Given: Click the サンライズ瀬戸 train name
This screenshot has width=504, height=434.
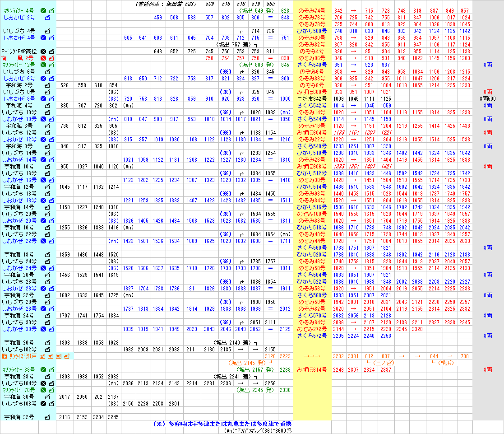Looking at the screenshot, I should click(23, 356).
